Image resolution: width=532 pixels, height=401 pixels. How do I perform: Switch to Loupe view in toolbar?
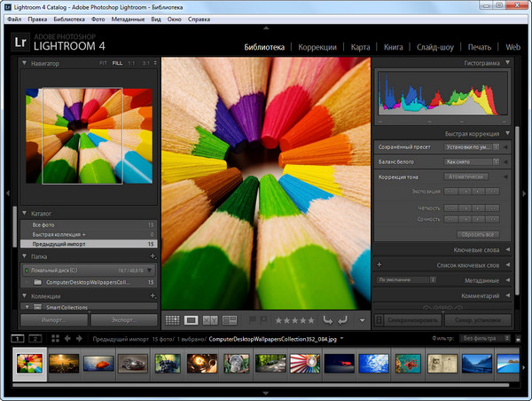coord(191,320)
